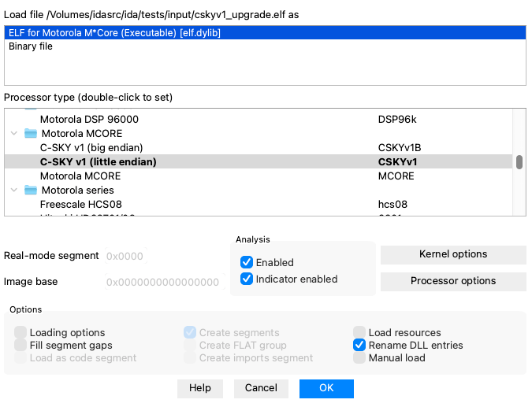
Task: Enable Fill segment gaps checkbox
Action: 20,346
